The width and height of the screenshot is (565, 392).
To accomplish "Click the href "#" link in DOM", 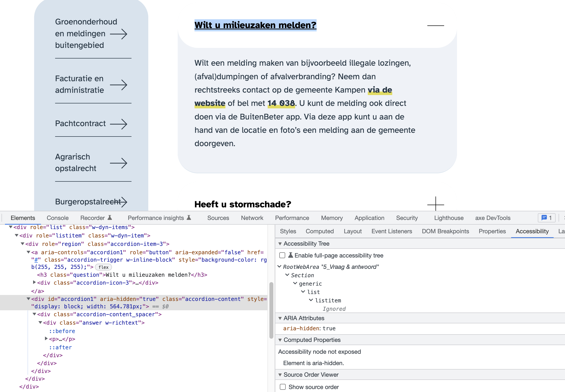I will (36, 260).
